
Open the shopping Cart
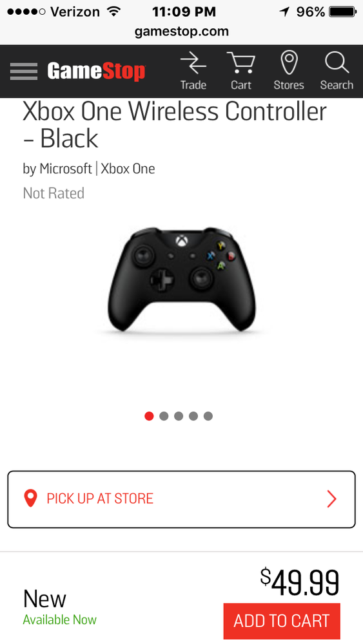(x=241, y=71)
